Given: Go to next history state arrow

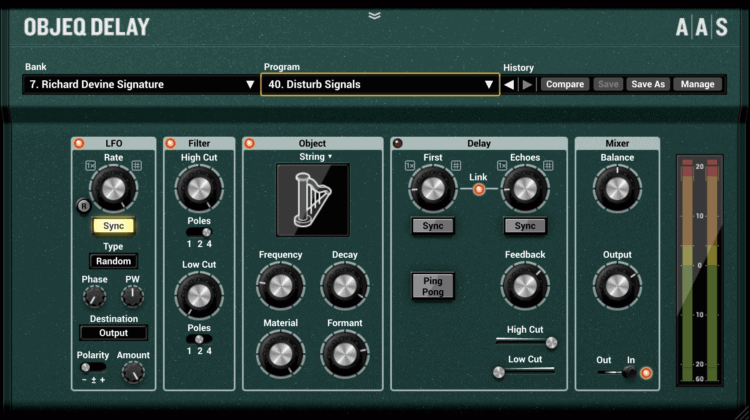Looking at the screenshot, I should coord(527,85).
